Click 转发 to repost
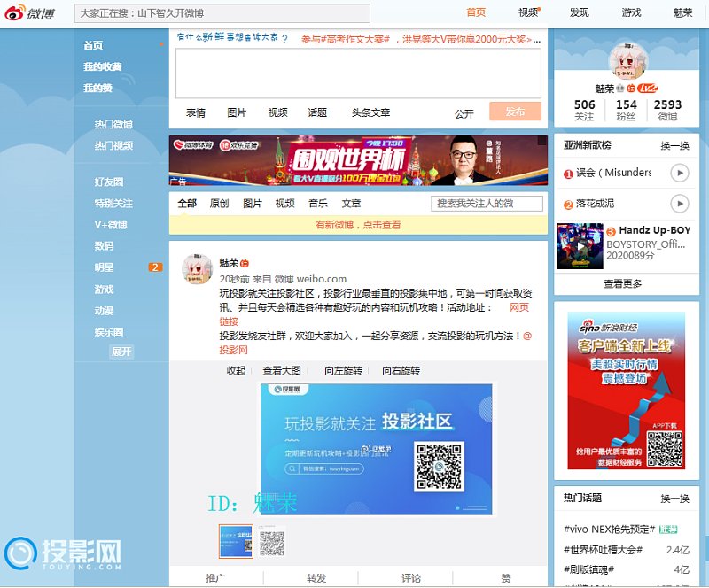Screen dimensions: 709x588 (x=316, y=577)
